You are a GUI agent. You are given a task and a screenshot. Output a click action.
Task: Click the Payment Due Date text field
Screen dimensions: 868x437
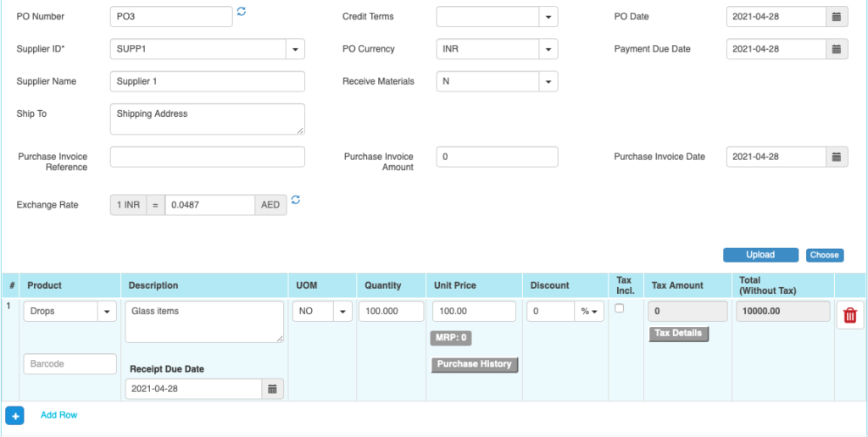[x=776, y=48]
